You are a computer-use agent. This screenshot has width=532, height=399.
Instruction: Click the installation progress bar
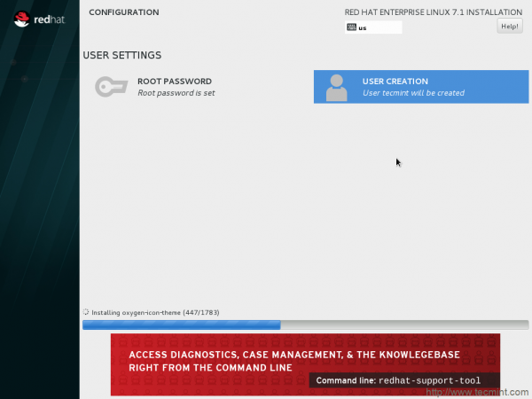click(305, 325)
